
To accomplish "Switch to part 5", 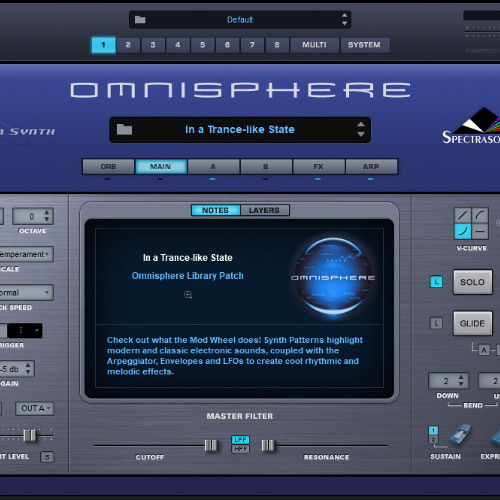I will [202, 45].
